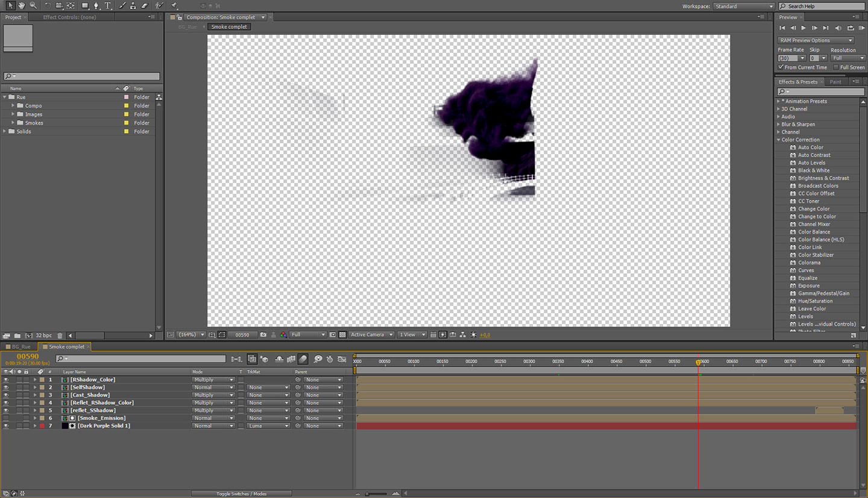This screenshot has width=868, height=498.
Task: Select the Brush tool
Action: (123, 5)
